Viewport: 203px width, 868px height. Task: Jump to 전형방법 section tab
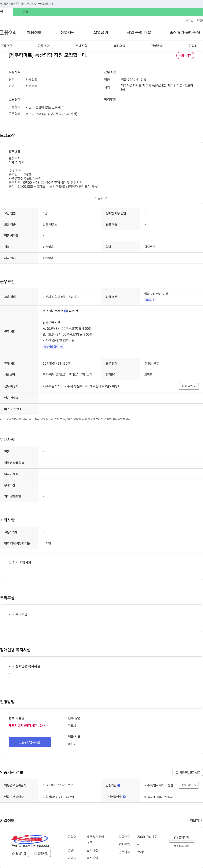tap(157, 46)
